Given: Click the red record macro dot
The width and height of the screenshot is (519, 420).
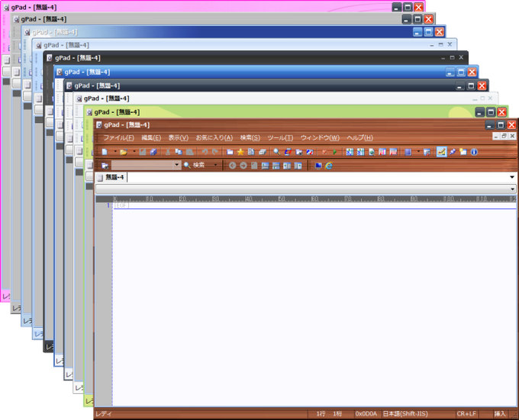Looking at the screenshot, I should click(324, 152).
